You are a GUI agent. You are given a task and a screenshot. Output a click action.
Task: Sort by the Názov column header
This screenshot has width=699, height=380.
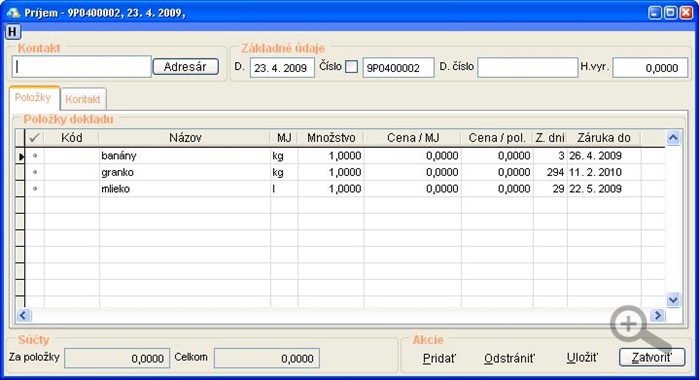[x=185, y=138]
